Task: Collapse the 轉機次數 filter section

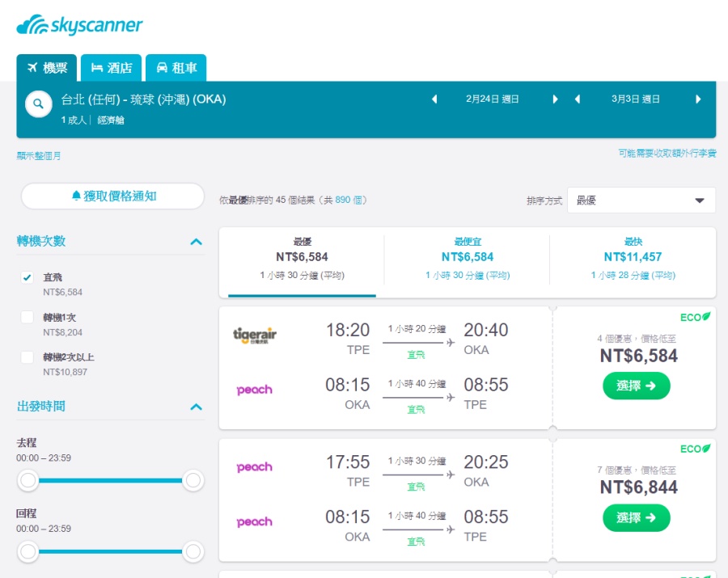Action: [197, 242]
